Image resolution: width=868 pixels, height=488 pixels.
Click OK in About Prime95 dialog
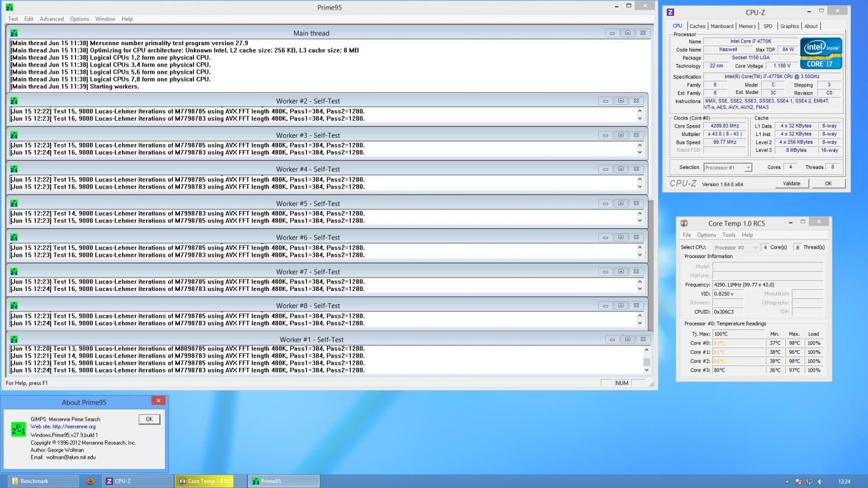[x=149, y=419]
